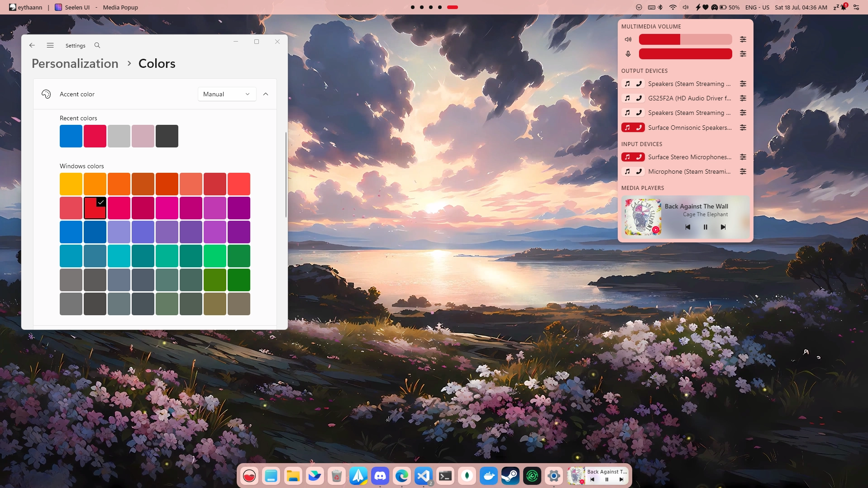Pick the blue swatch in Recent colors
868x488 pixels.
[71, 136]
